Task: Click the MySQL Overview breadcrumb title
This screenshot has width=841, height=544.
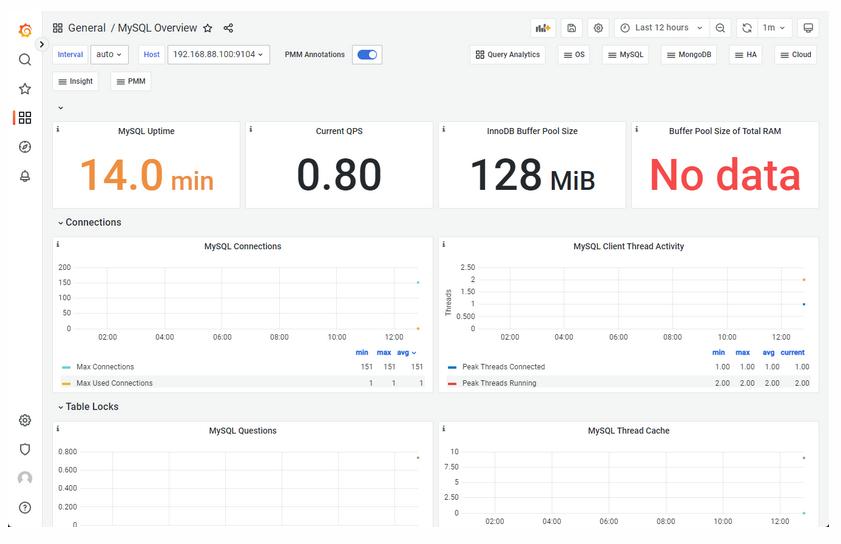Action: click(x=157, y=28)
